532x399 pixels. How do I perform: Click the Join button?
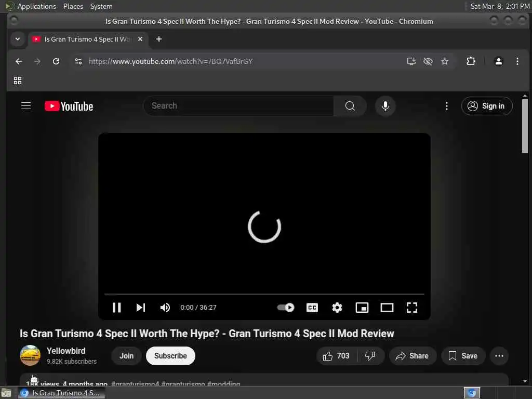pos(127,356)
